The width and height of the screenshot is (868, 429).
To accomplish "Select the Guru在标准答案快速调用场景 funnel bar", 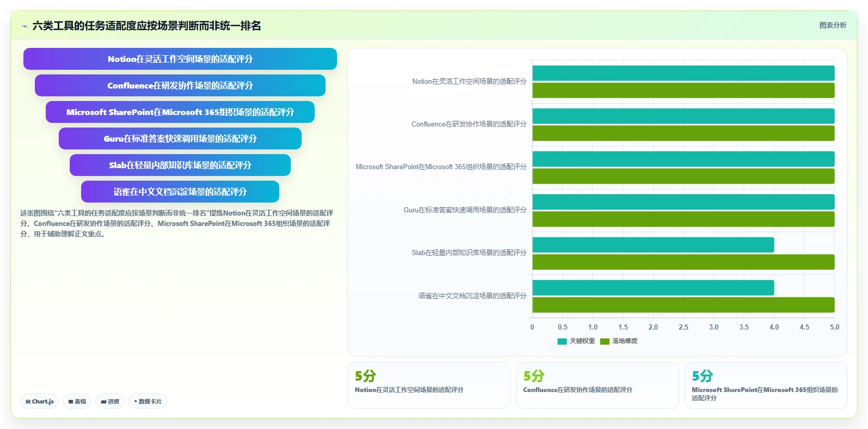I will 180,138.
